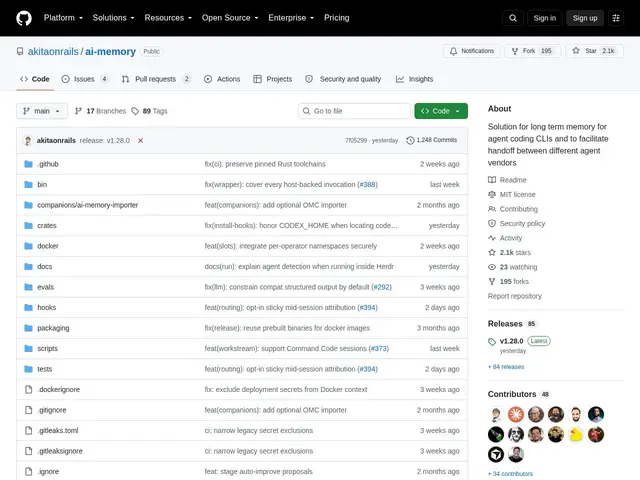Click the Report repository link

pos(515,296)
